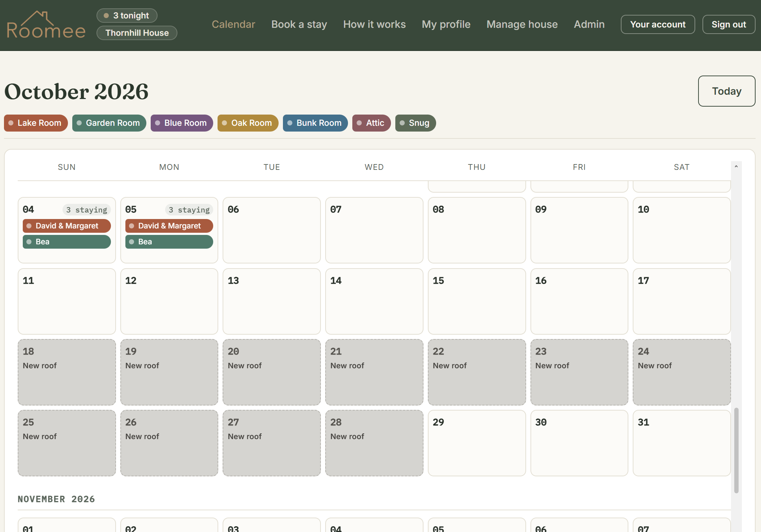Toggle the Blue Room filter

182,123
